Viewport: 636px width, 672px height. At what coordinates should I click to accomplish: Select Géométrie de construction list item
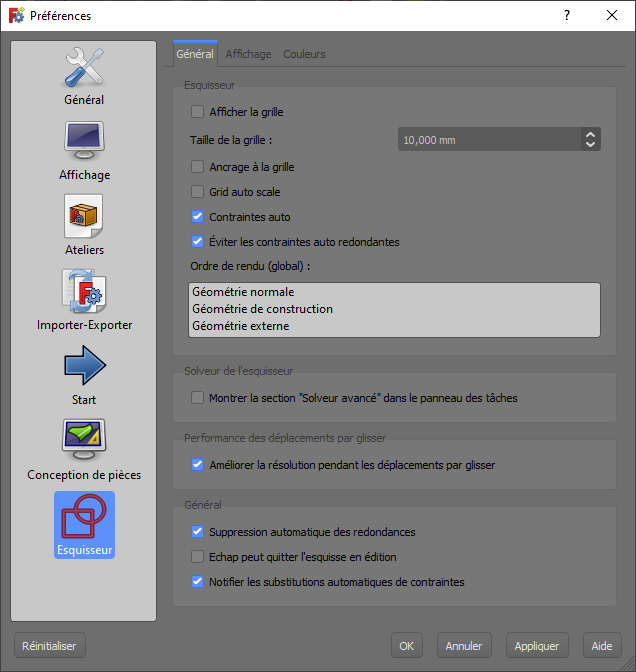coord(394,309)
